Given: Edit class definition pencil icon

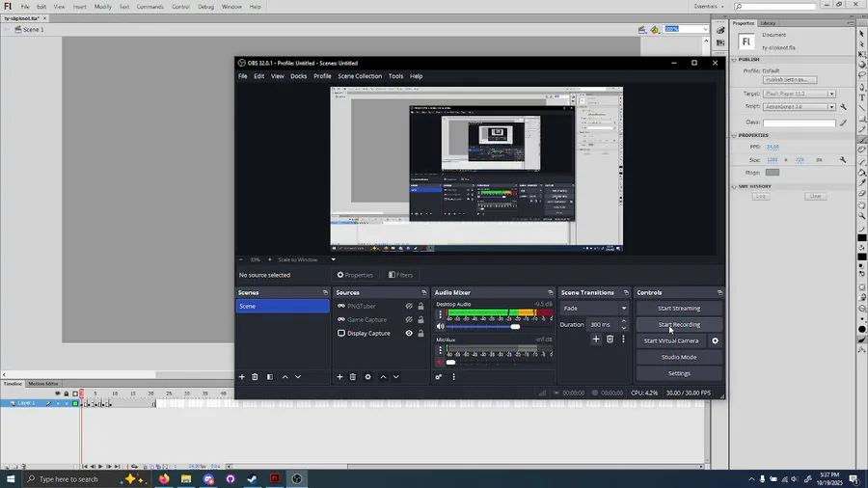Looking at the screenshot, I should tap(843, 122).
